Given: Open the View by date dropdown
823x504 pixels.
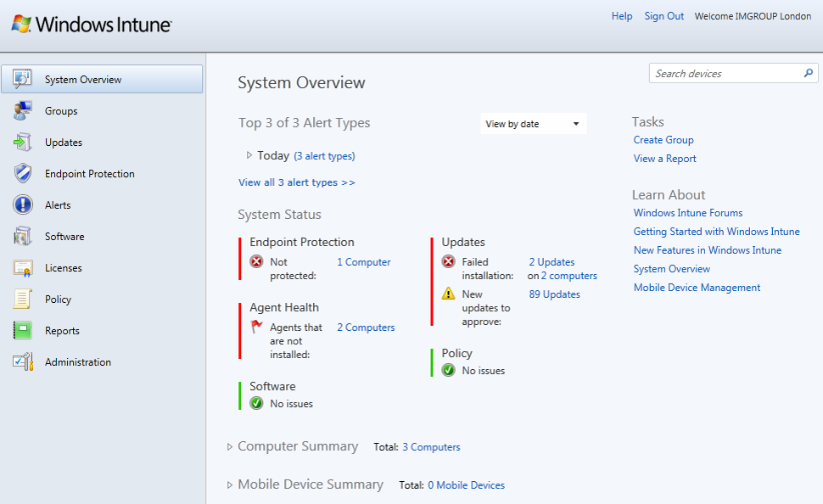Looking at the screenshot, I should pos(533,123).
